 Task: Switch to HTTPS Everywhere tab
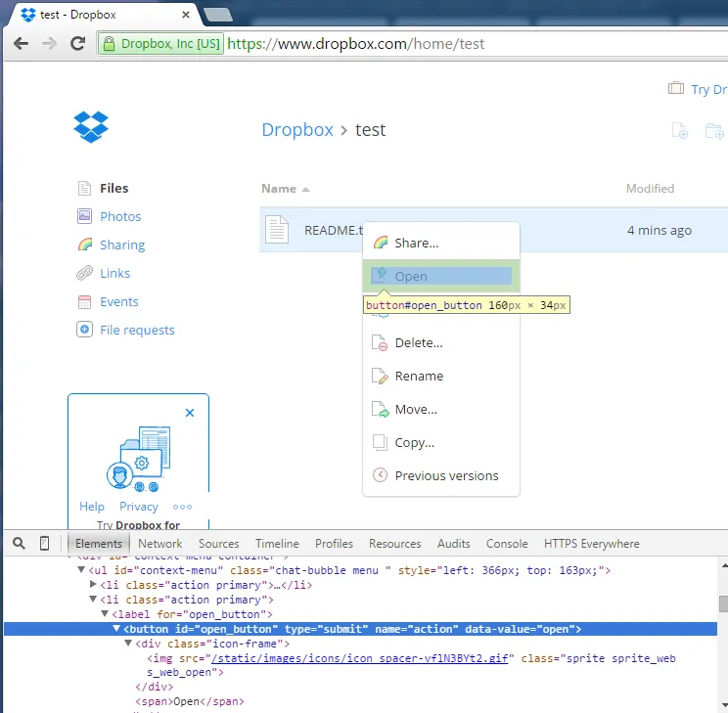[591, 544]
